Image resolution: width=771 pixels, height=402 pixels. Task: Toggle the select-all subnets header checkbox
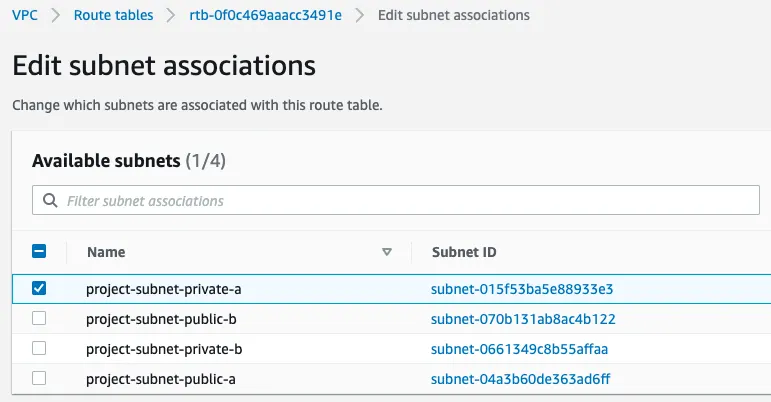pyautogui.click(x=39, y=251)
